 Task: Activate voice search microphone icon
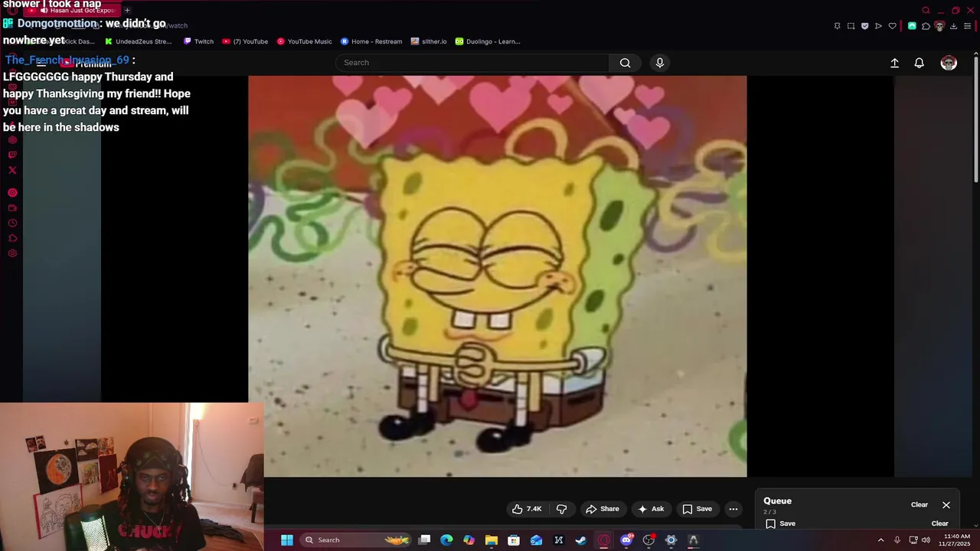click(x=659, y=63)
